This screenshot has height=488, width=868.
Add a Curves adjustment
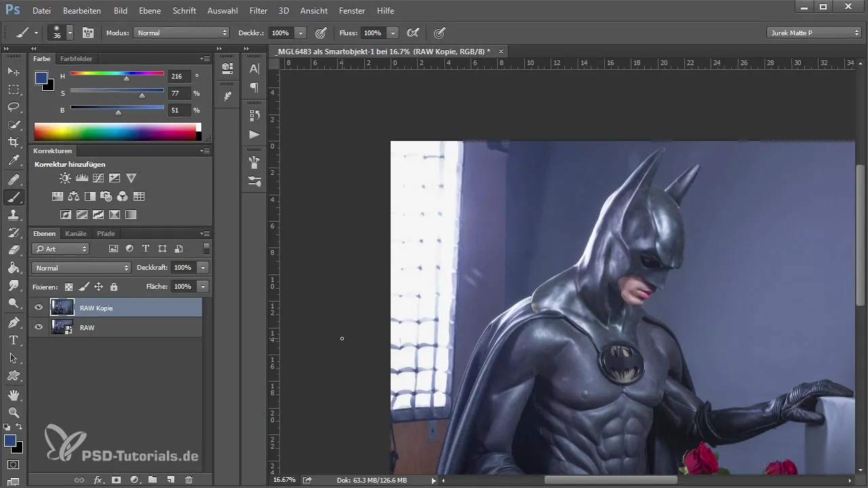pyautogui.click(x=98, y=178)
